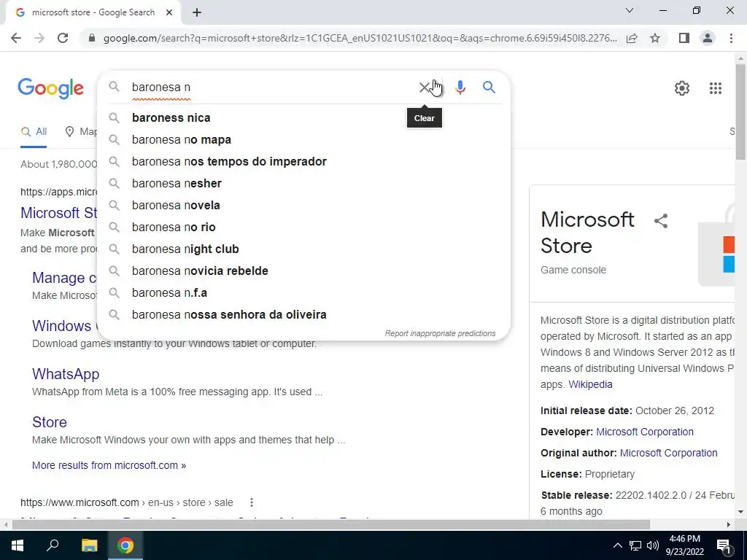Start voice search with microphone icon
Viewport: 747px width, 560px height.
click(460, 87)
